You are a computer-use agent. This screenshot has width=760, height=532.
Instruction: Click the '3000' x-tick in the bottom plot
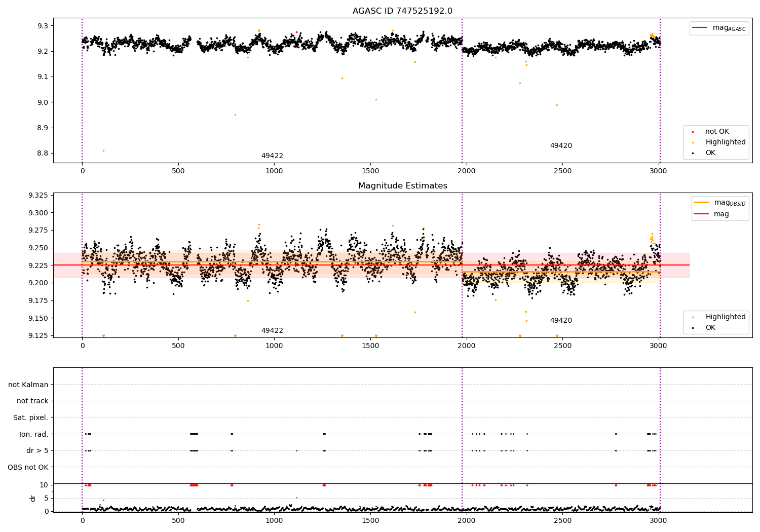[659, 520]
